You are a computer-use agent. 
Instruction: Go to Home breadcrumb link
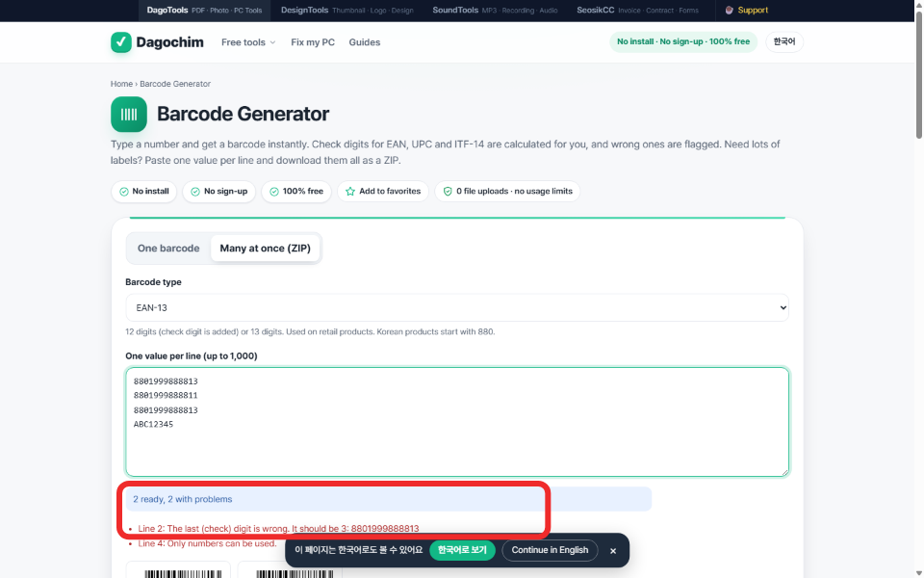point(121,84)
